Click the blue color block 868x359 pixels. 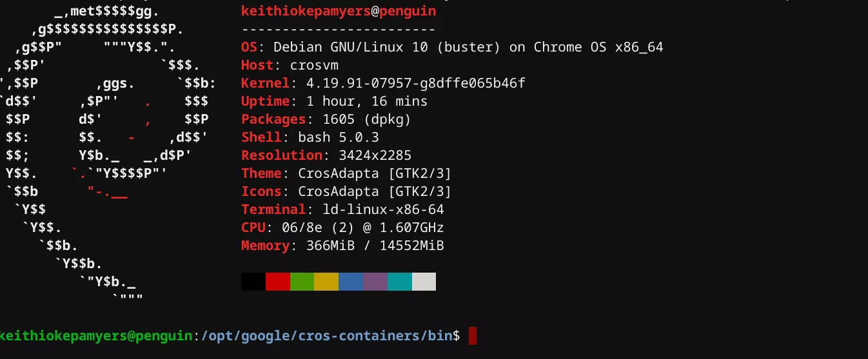pos(351,282)
